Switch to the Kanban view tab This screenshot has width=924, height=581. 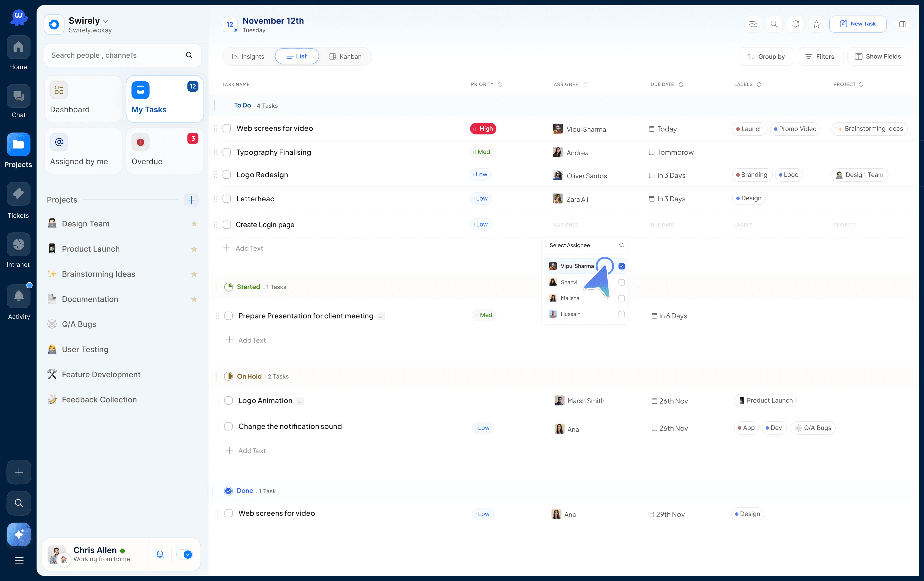[x=345, y=57]
